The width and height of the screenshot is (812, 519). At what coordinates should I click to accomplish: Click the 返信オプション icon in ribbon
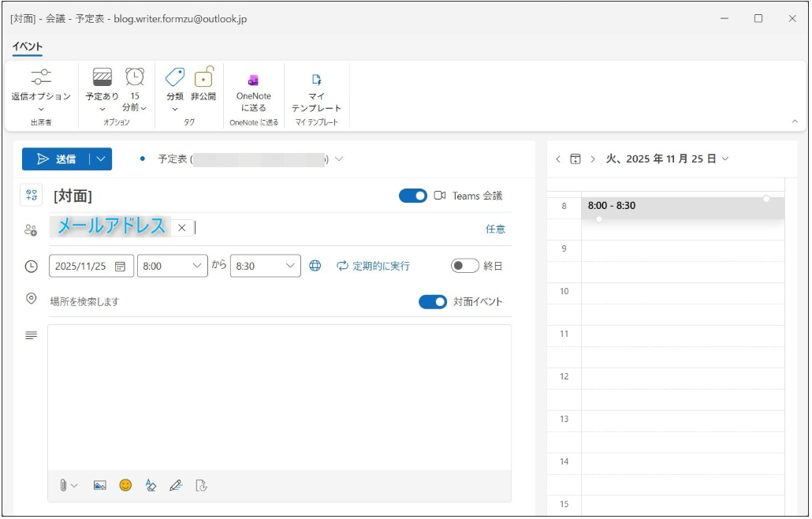(40, 77)
